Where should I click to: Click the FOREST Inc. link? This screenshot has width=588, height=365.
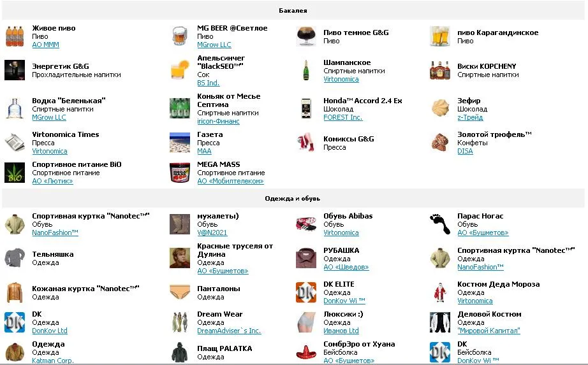pos(342,117)
